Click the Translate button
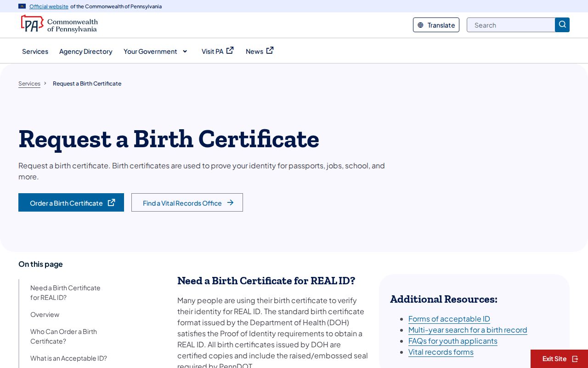The image size is (588, 368). (436, 25)
